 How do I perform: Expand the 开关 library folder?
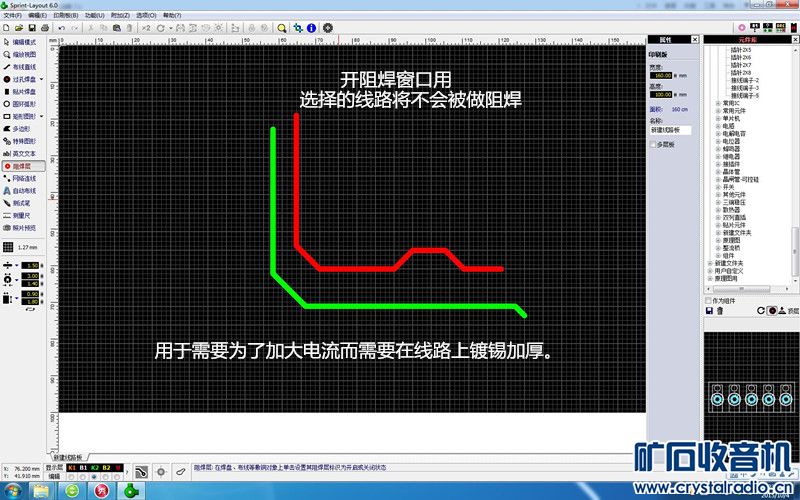tap(718, 187)
